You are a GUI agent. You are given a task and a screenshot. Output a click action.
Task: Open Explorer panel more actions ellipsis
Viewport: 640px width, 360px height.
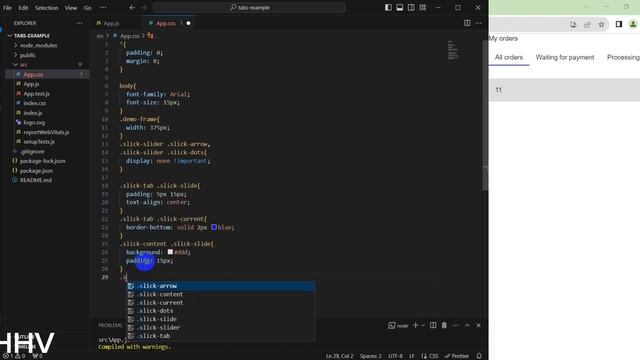point(79,23)
